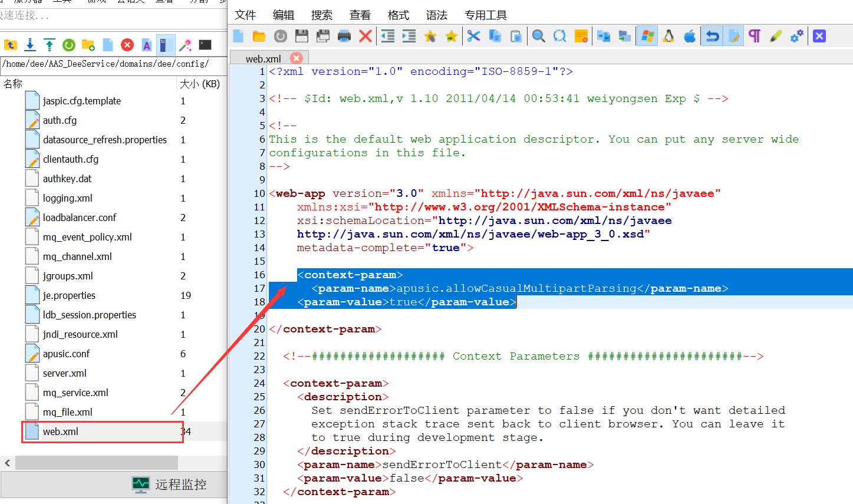Open the 专用工具 menu
853x504 pixels.
485,15
